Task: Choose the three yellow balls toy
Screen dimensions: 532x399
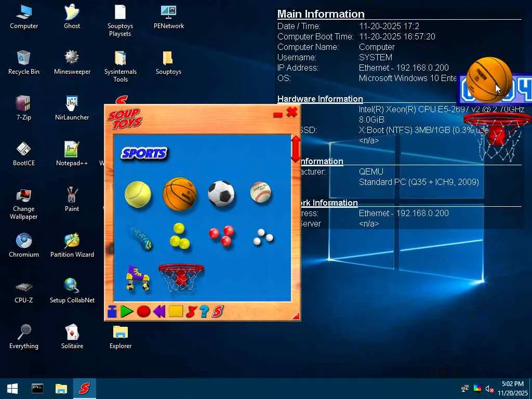Action: pos(179,236)
